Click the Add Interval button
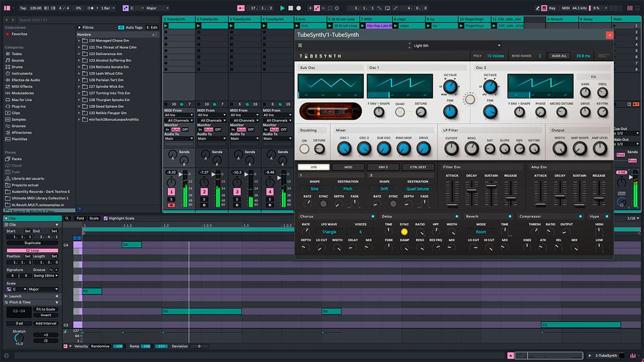 click(x=46, y=323)
